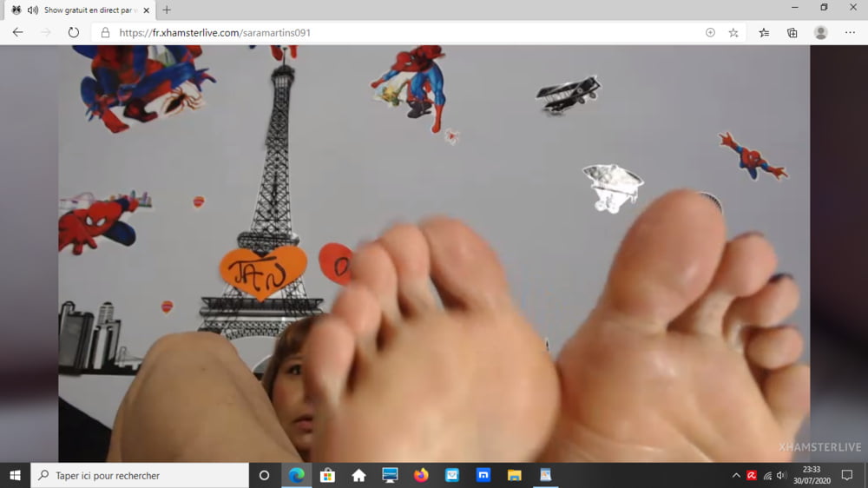Open Cortana circle on taskbar
This screenshot has height=488, width=868.
pyautogui.click(x=264, y=475)
